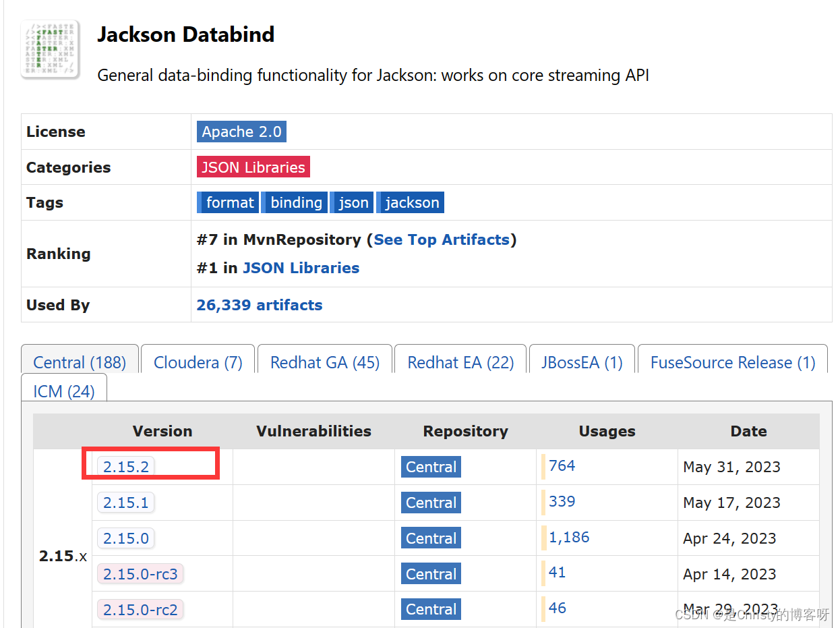Viewport: 840px width, 628px height.
Task: Click the Used By row label
Action: [58, 305]
